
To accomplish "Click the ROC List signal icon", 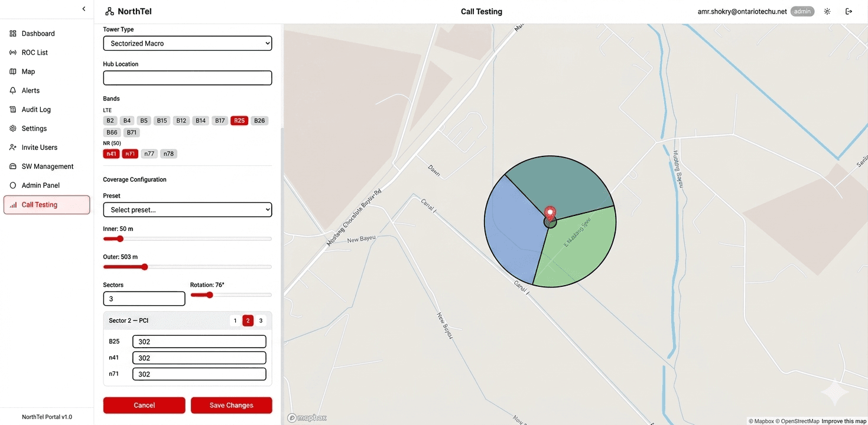I will (13, 53).
